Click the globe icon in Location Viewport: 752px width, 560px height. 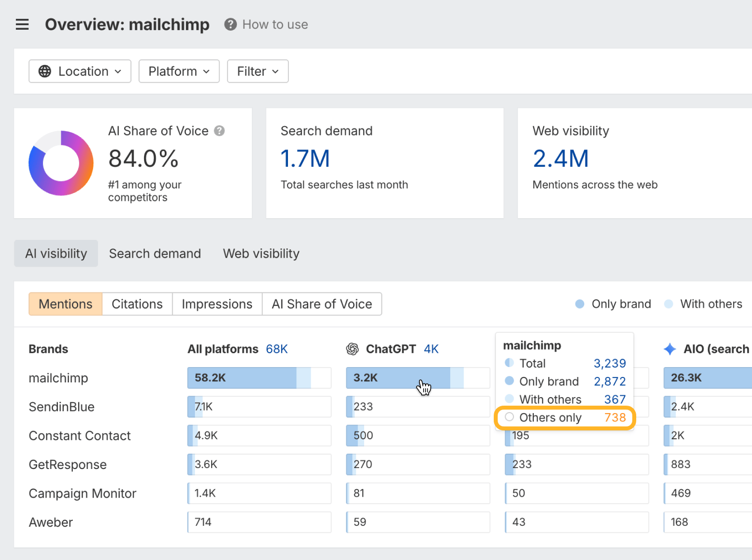point(45,71)
